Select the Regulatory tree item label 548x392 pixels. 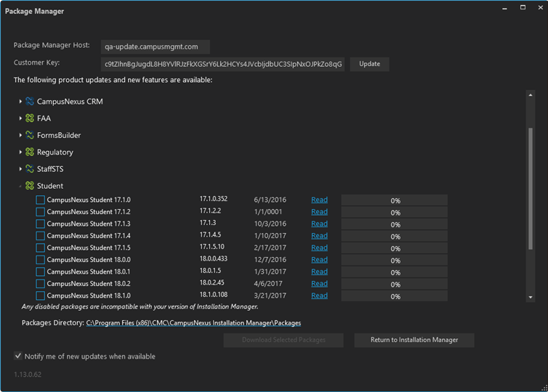[55, 152]
